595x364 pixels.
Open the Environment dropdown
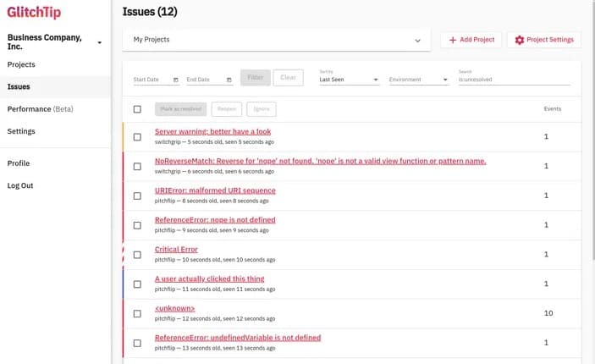point(418,80)
